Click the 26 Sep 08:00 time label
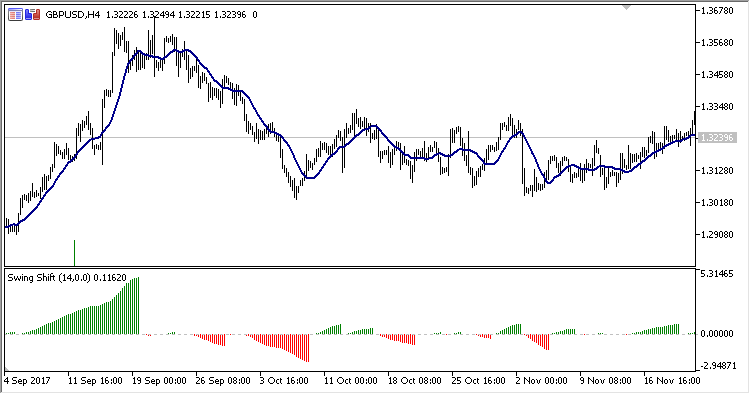The width and height of the screenshot is (750, 394). pos(223,381)
